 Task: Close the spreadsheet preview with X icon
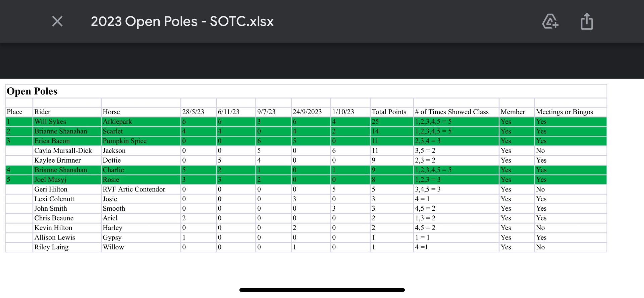pos(57,22)
